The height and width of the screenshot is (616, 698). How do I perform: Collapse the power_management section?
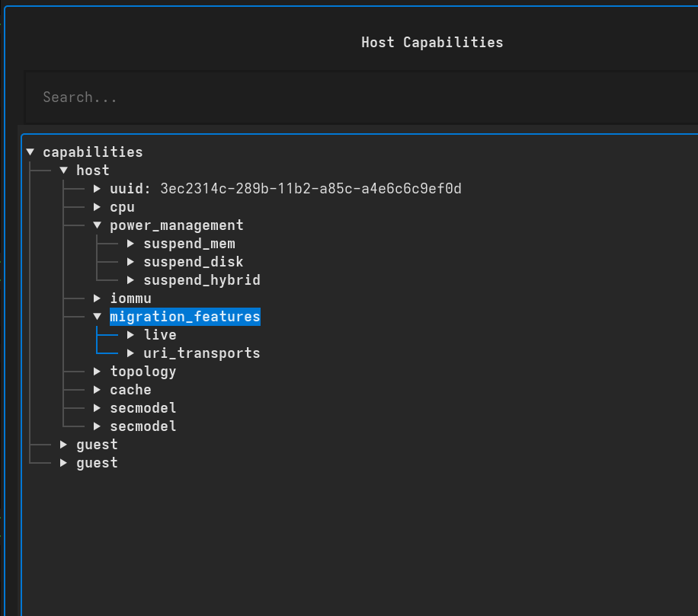97,225
